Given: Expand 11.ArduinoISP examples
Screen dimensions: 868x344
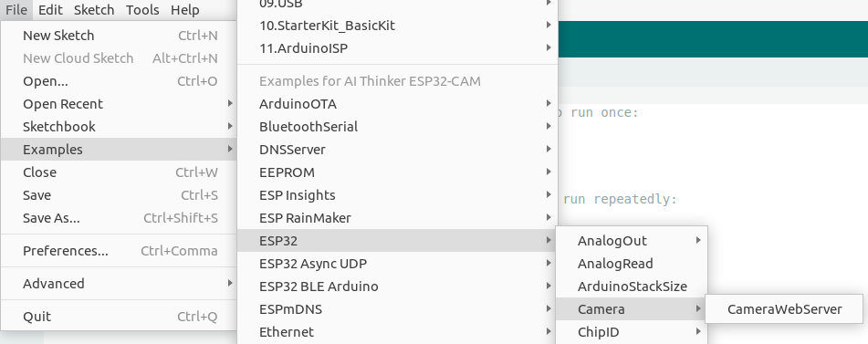Looking at the screenshot, I should (397, 48).
